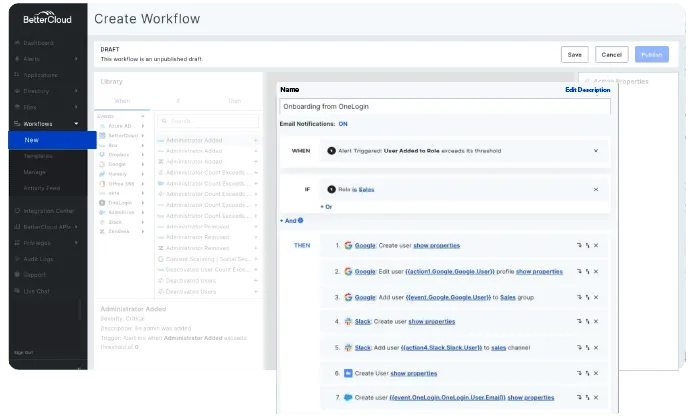
Task: Open show properties on step 1 Google Create user
Action: pyautogui.click(x=437, y=245)
